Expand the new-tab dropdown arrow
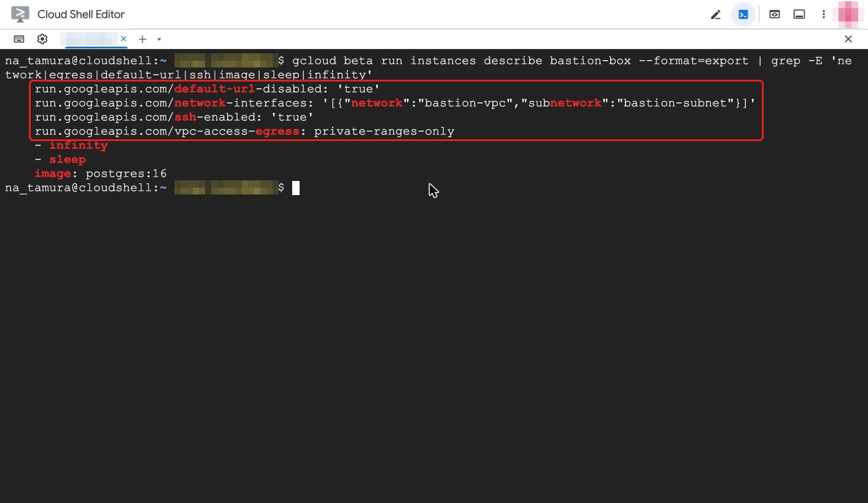868x503 pixels. point(159,39)
